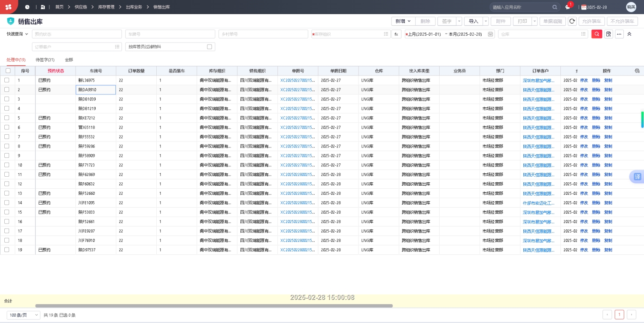The height and width of the screenshot is (323, 644).
Task: Open the more options ellipsis button
Action: 619,34
